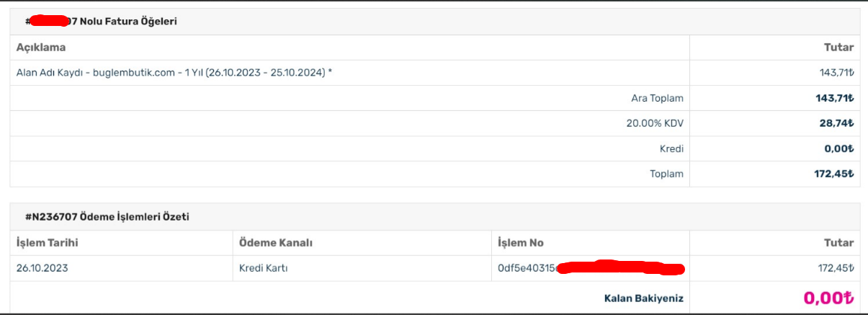868x315 pixels.
Task: Click the Tutar header in invoice items
Action: click(x=838, y=48)
